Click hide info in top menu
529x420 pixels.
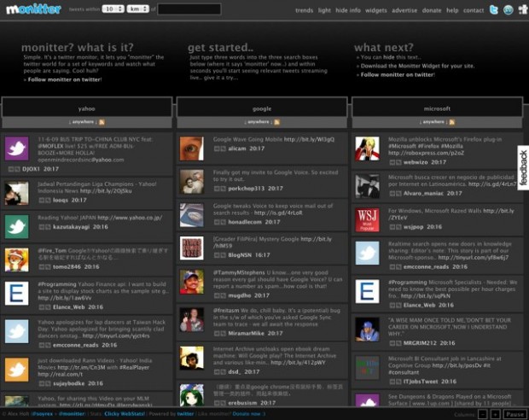[x=348, y=10]
